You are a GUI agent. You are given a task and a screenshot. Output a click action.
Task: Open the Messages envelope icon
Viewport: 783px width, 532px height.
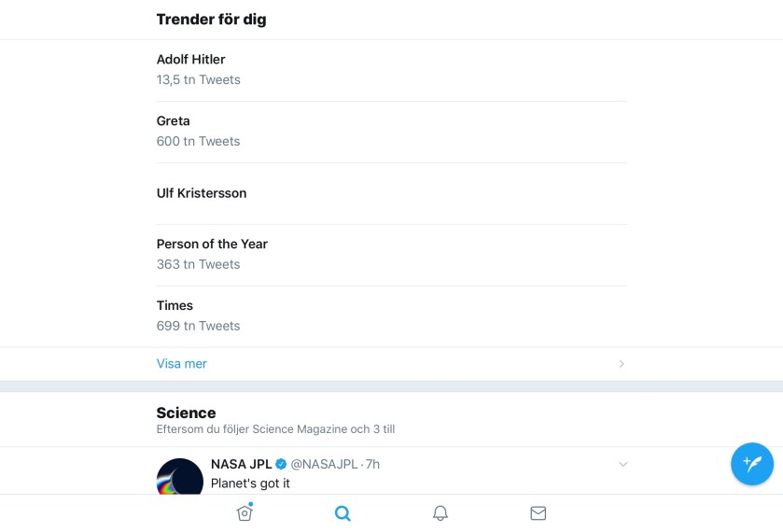point(538,512)
